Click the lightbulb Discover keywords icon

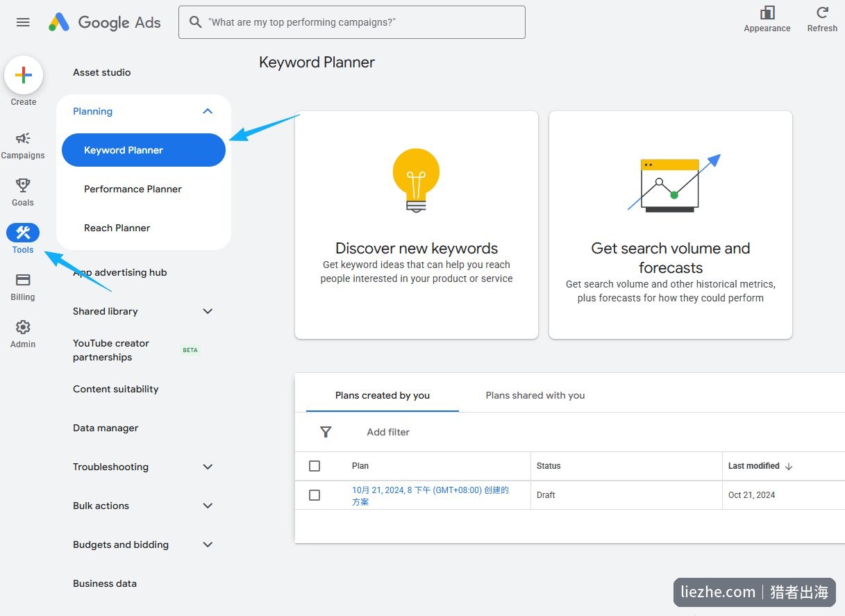(416, 181)
